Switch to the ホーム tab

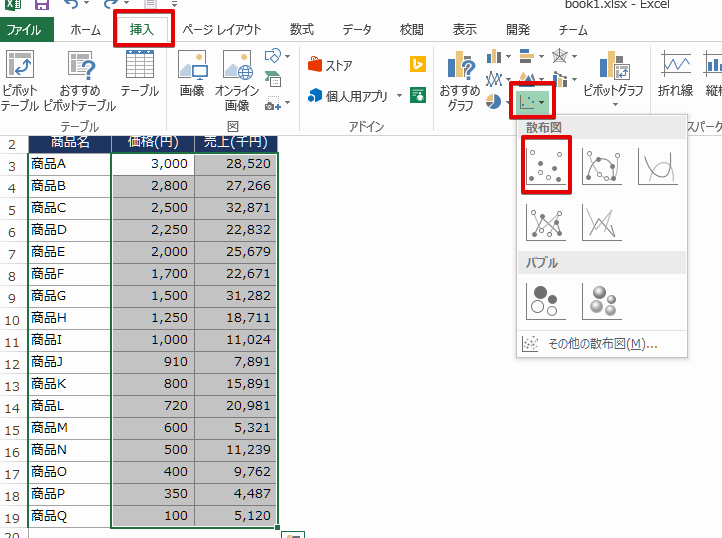(85, 30)
